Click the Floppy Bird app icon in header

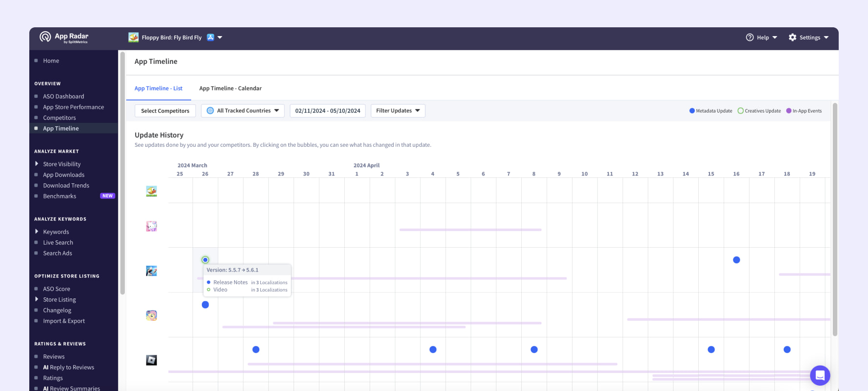coord(133,38)
